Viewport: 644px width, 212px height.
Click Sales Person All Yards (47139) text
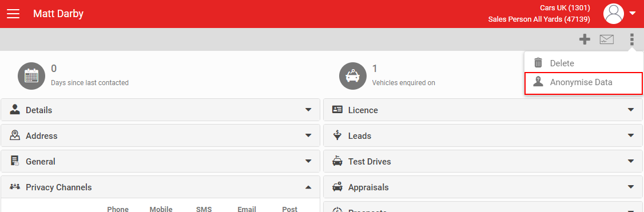point(539,19)
